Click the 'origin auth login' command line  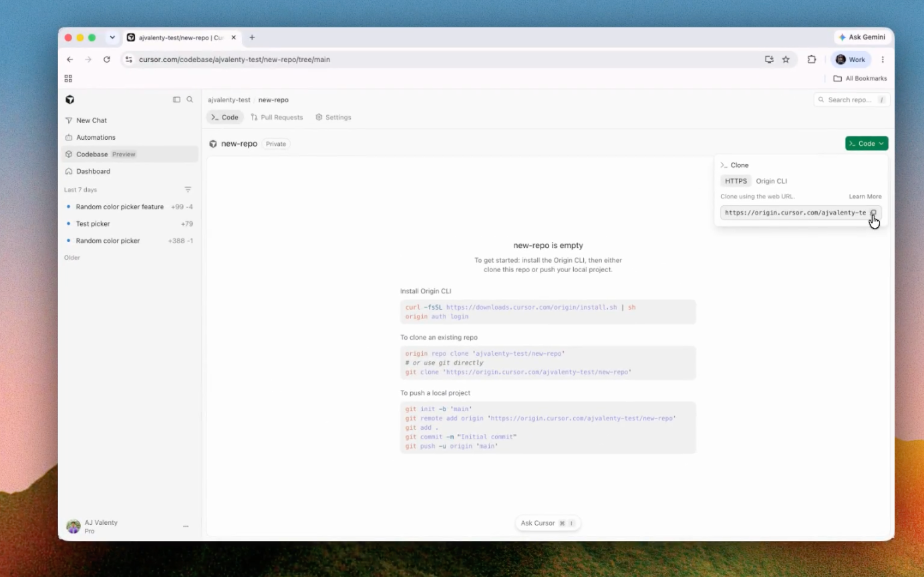[x=437, y=316]
